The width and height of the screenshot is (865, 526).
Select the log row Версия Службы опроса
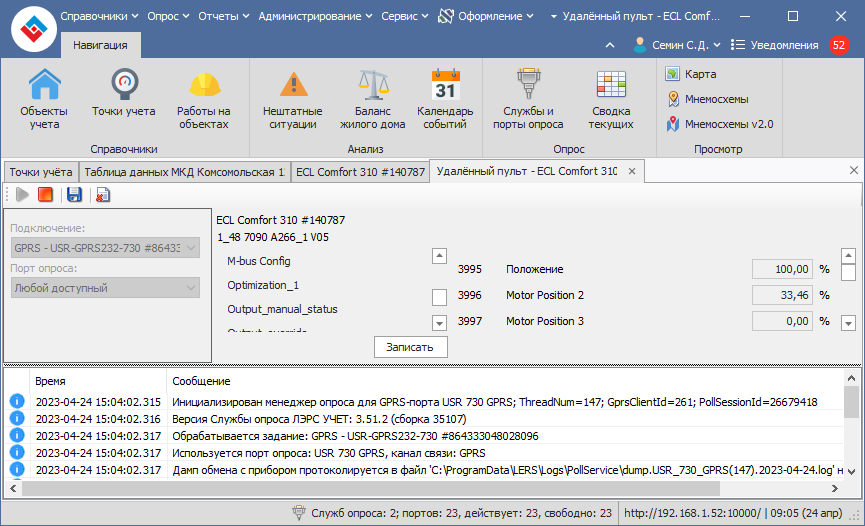(425, 419)
